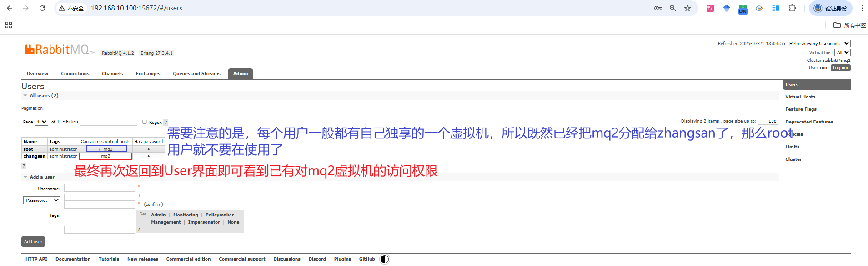Click the help question mark beside the tags field
Viewport: 868px width, 266px height.
139,229
